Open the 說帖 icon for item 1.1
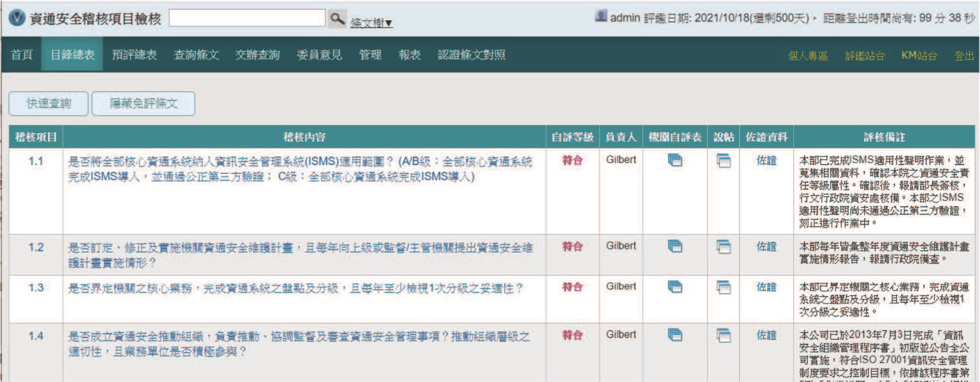 pyautogui.click(x=723, y=161)
